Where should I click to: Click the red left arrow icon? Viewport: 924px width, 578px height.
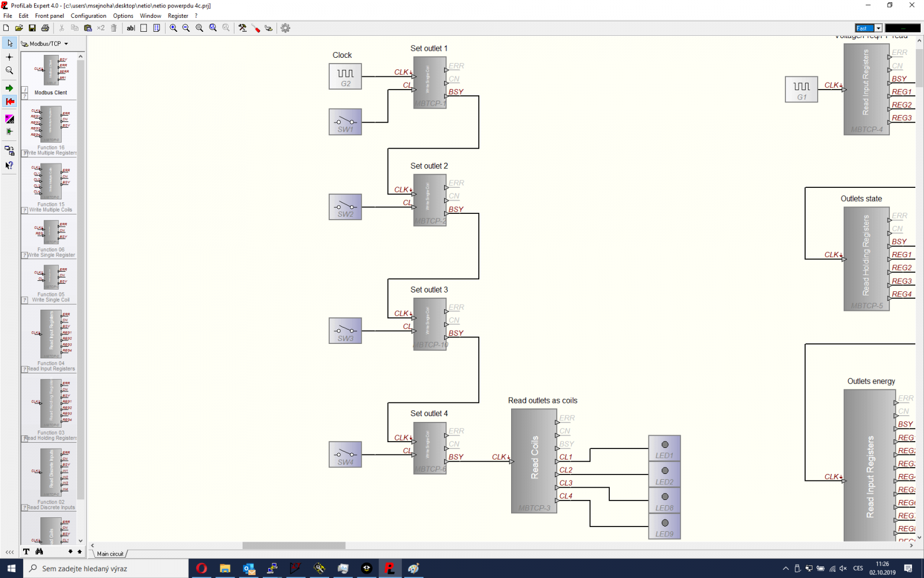click(9, 102)
